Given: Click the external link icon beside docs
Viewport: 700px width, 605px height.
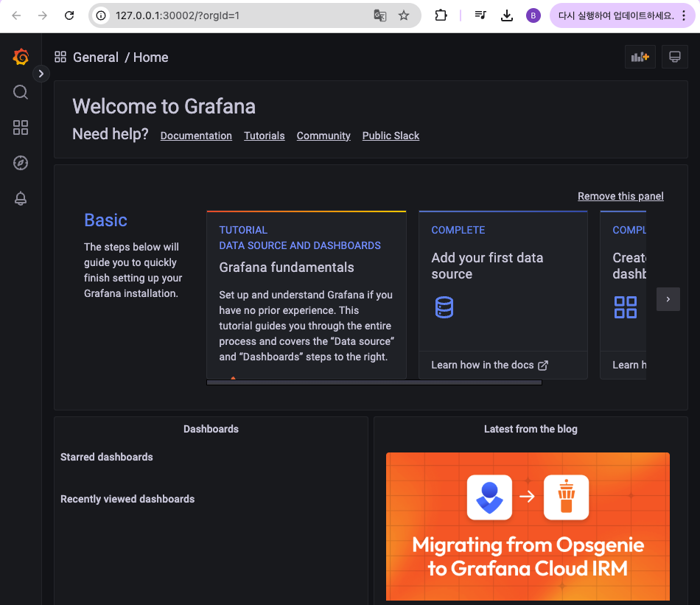Looking at the screenshot, I should point(543,366).
